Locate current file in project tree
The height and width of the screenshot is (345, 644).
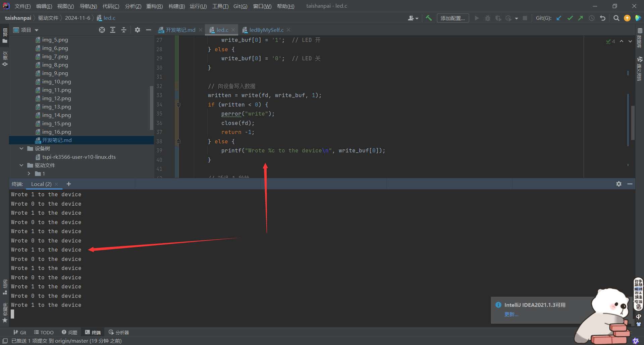pyautogui.click(x=102, y=30)
